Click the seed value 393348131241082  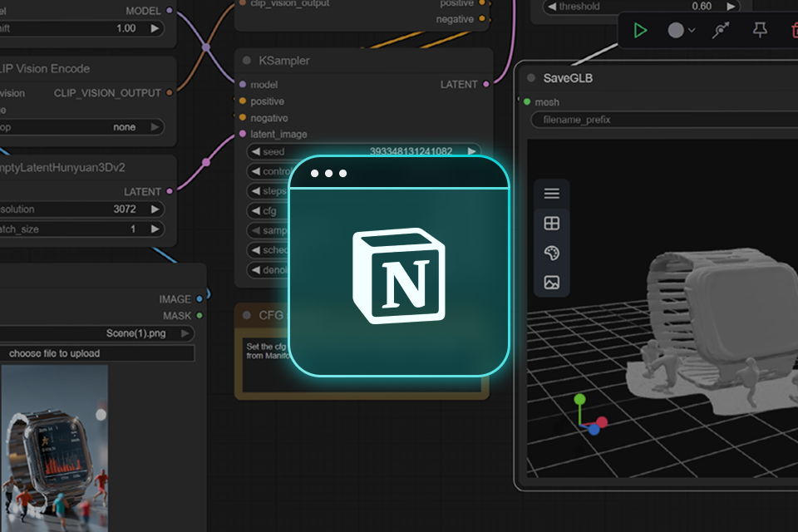point(411,151)
